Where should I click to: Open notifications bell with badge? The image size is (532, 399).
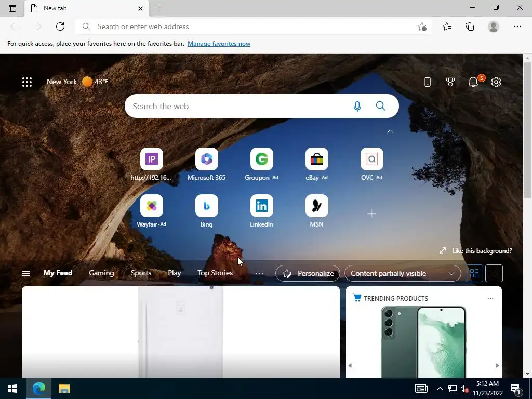tap(474, 82)
